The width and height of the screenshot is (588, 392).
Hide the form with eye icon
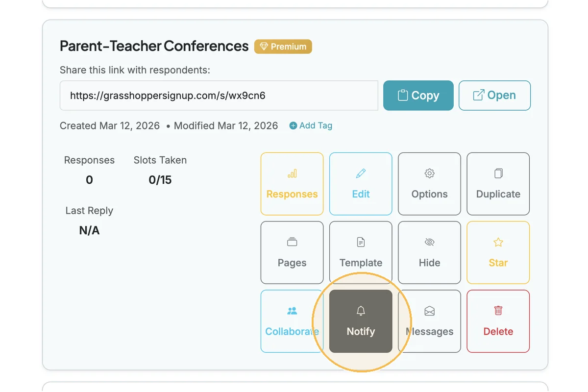point(429,252)
